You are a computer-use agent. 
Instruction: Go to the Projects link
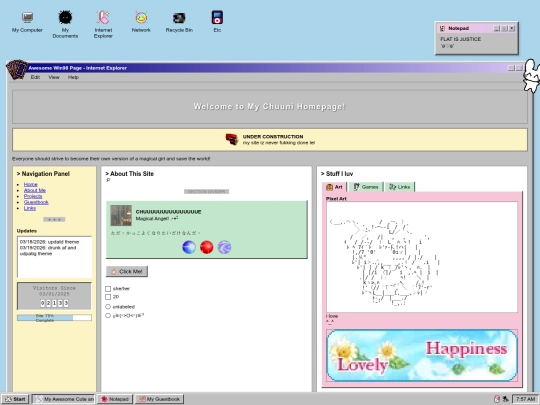click(x=33, y=196)
